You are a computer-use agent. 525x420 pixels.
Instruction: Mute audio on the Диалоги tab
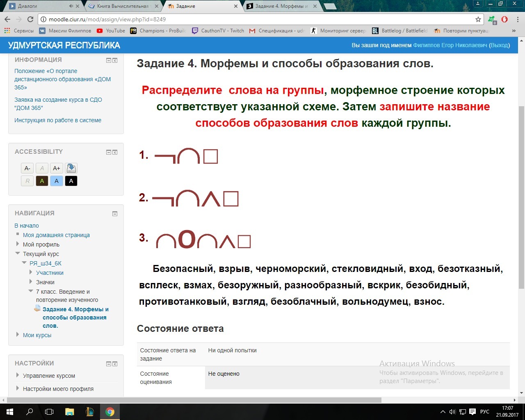tap(71, 6)
